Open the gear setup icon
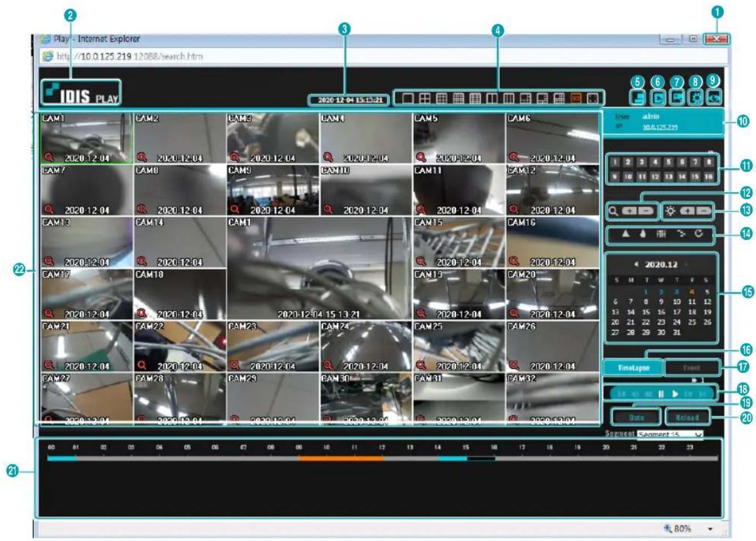Image resolution: width=756 pixels, height=541 pixels. 695,98
